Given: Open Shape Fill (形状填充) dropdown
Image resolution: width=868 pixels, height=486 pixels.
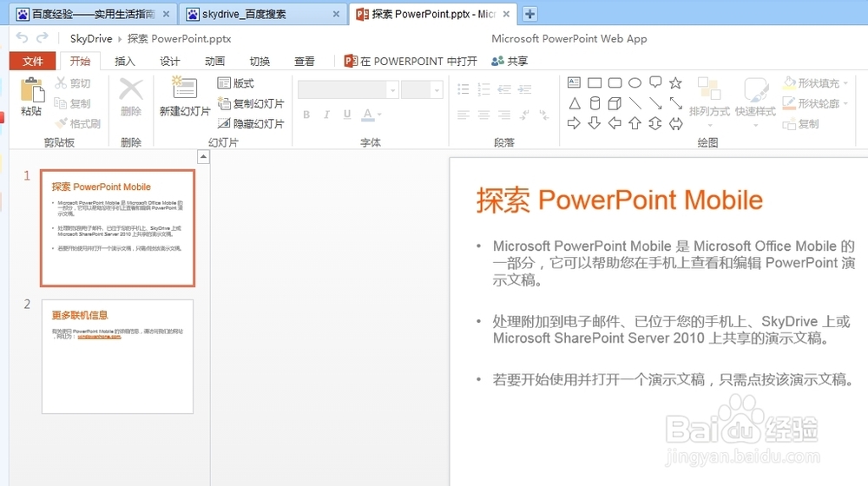Looking at the screenshot, I should pos(815,83).
